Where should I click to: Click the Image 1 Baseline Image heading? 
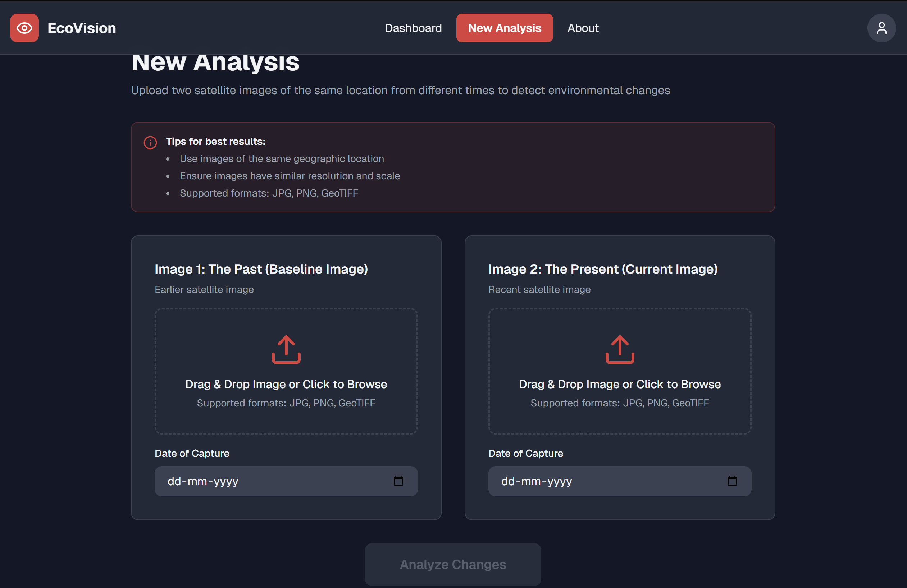(261, 269)
